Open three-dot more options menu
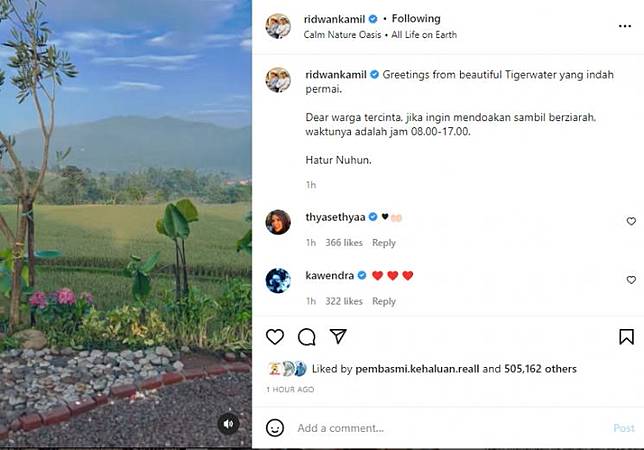 (x=625, y=26)
